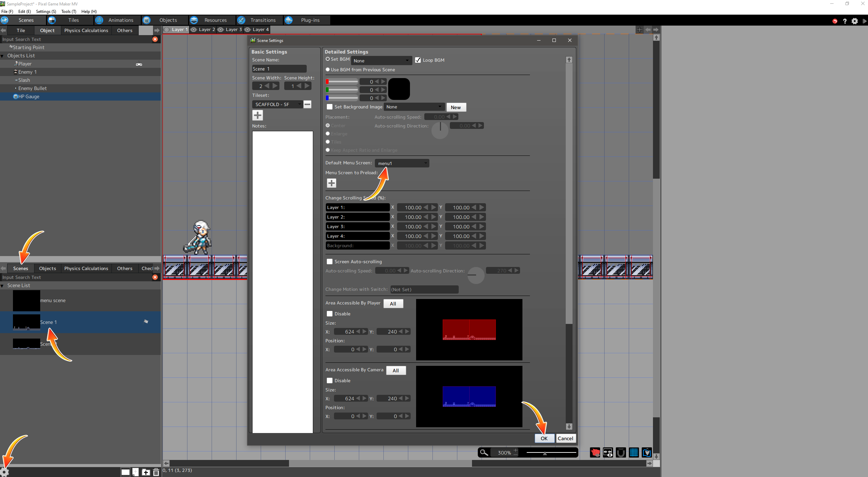868x477 pixels.
Task: Collapse the Objects List tree
Action: 2,56
